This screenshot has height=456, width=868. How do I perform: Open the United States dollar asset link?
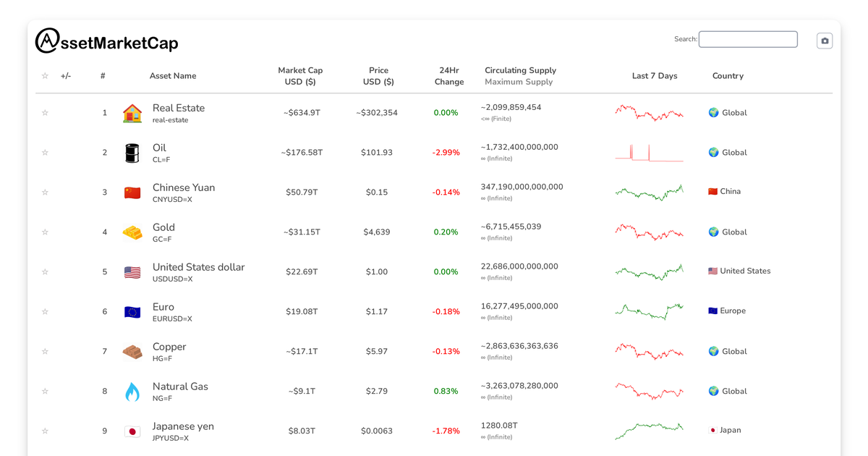click(x=199, y=267)
